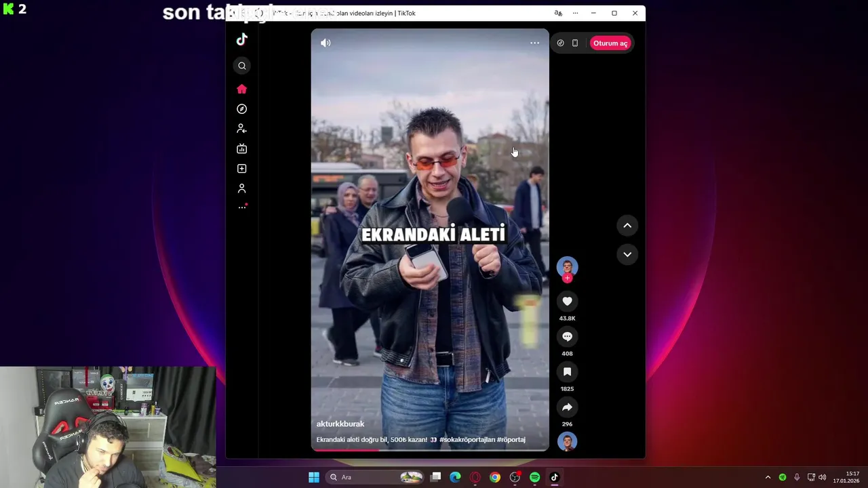Click the 296 shares count

click(x=568, y=424)
